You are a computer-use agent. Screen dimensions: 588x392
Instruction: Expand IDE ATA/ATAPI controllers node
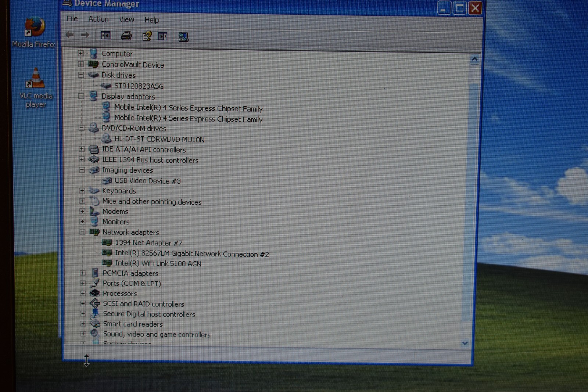82,149
